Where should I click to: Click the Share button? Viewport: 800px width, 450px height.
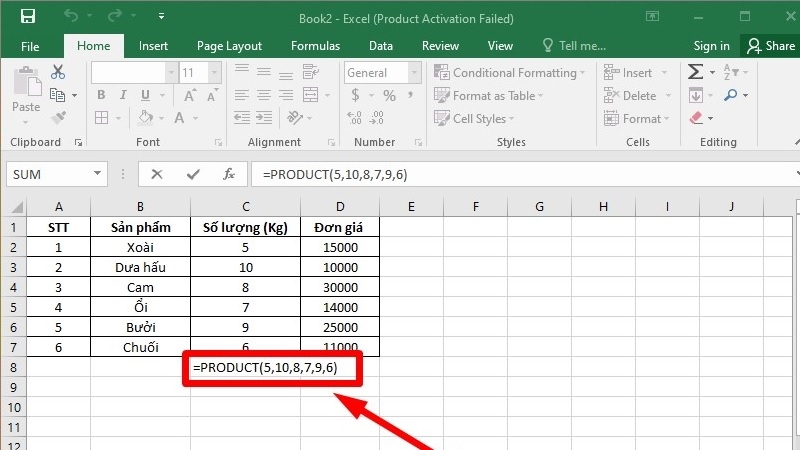pyautogui.click(x=770, y=46)
